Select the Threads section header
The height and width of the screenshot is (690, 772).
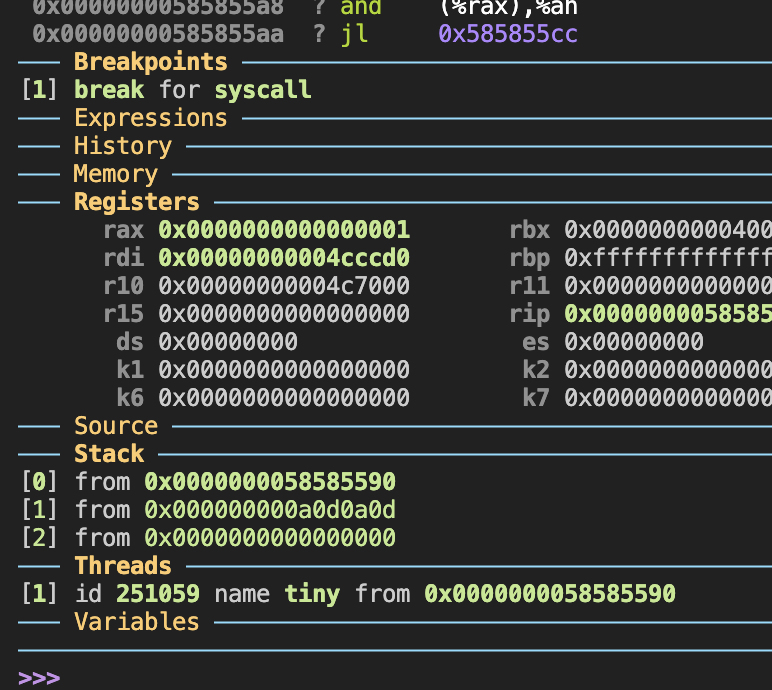pos(122,566)
